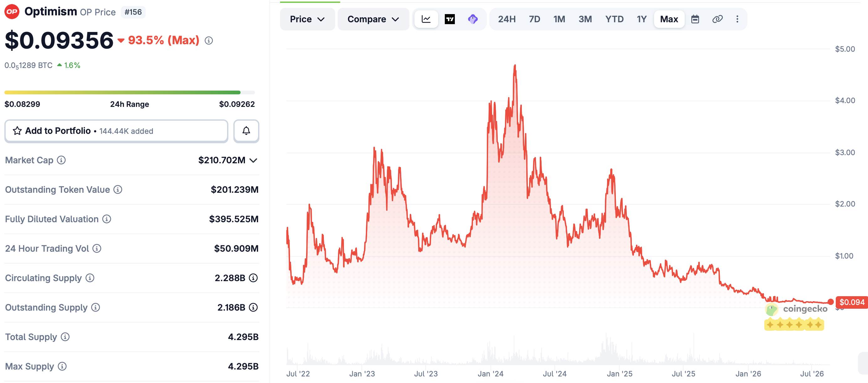
Task: Open the TradingView chart icon
Action: [x=450, y=19]
